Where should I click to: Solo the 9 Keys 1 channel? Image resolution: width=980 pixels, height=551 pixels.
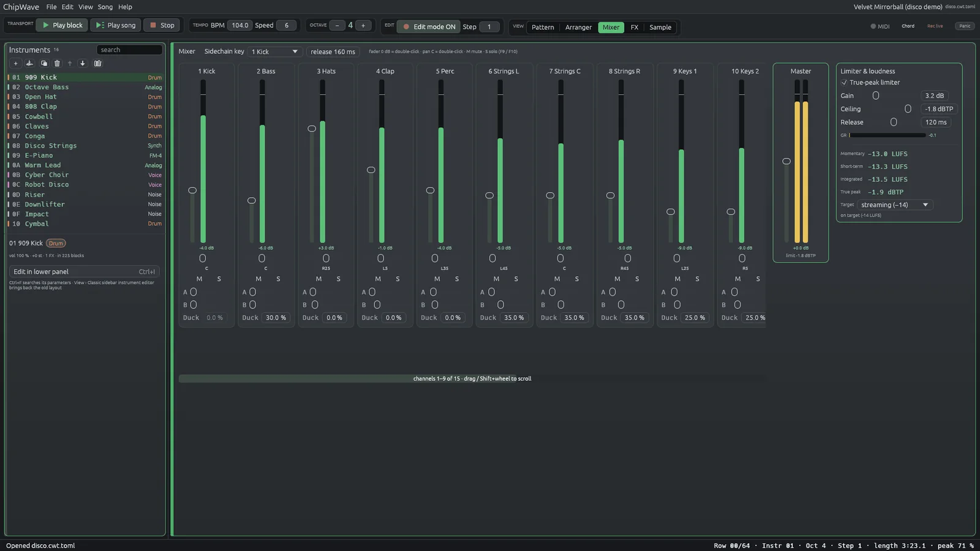pos(697,279)
